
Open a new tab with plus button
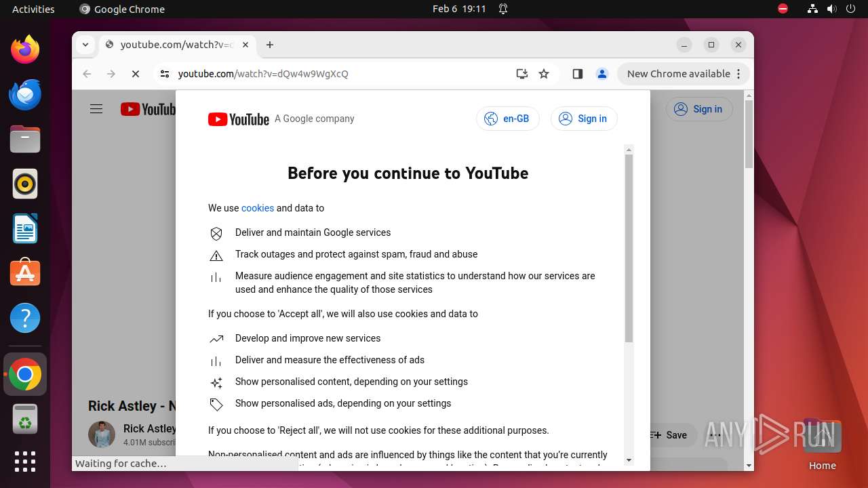270,45
